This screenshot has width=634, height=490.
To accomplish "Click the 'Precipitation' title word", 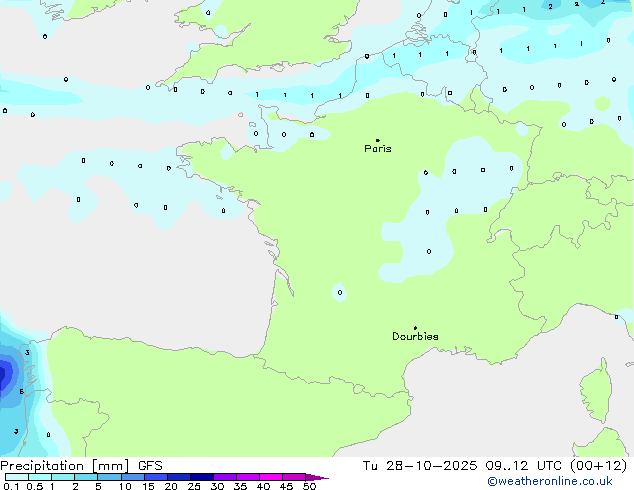I will coord(42,466).
